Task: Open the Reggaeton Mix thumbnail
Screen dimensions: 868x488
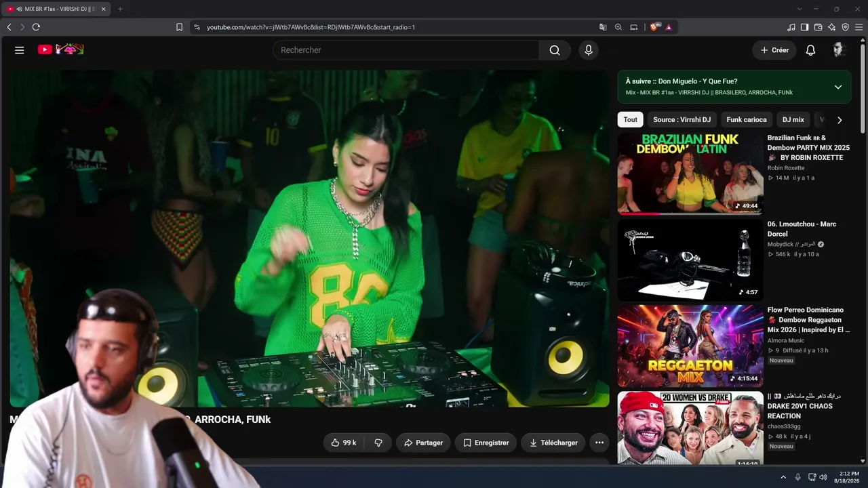Action: (x=690, y=346)
